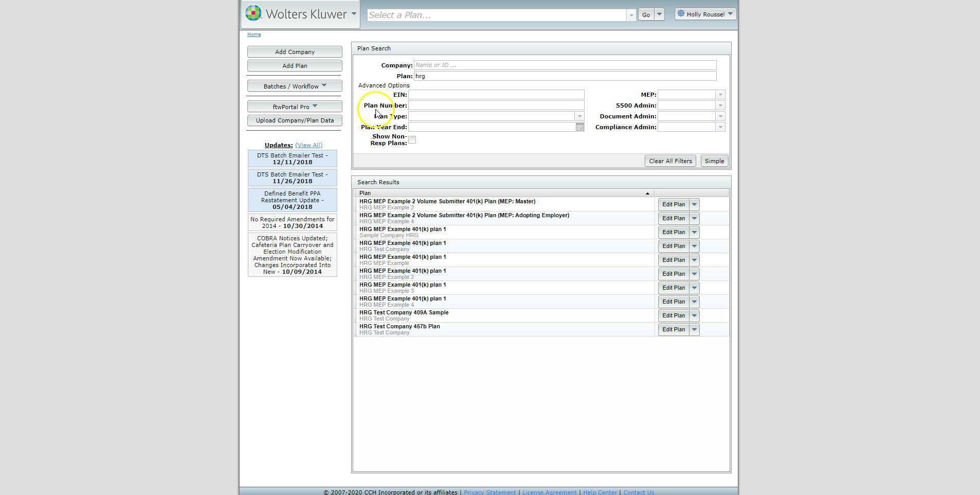Open the Plan Type dropdown
980x495 pixels.
pos(578,116)
